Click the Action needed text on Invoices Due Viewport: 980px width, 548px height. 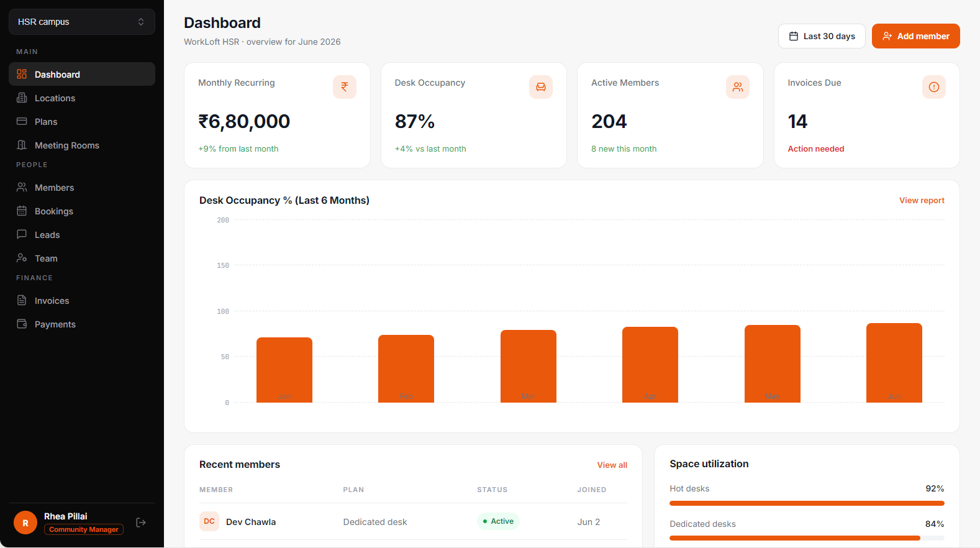(x=816, y=148)
